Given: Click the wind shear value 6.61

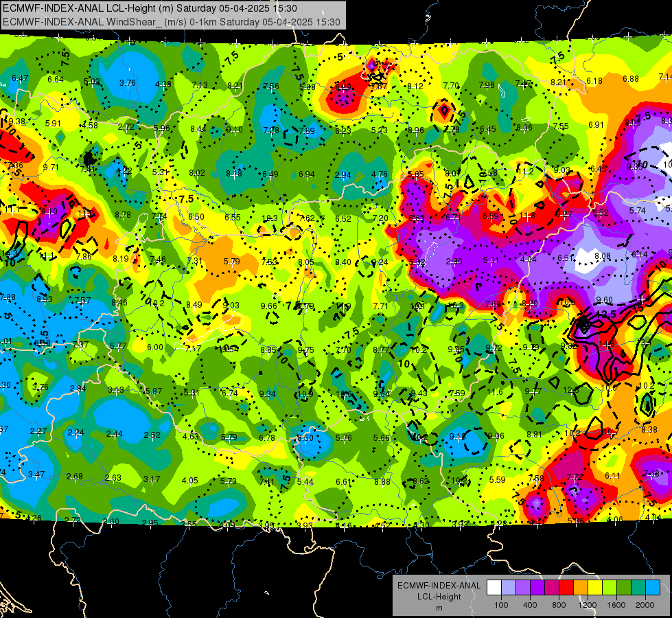Looking at the screenshot, I should (344, 482).
